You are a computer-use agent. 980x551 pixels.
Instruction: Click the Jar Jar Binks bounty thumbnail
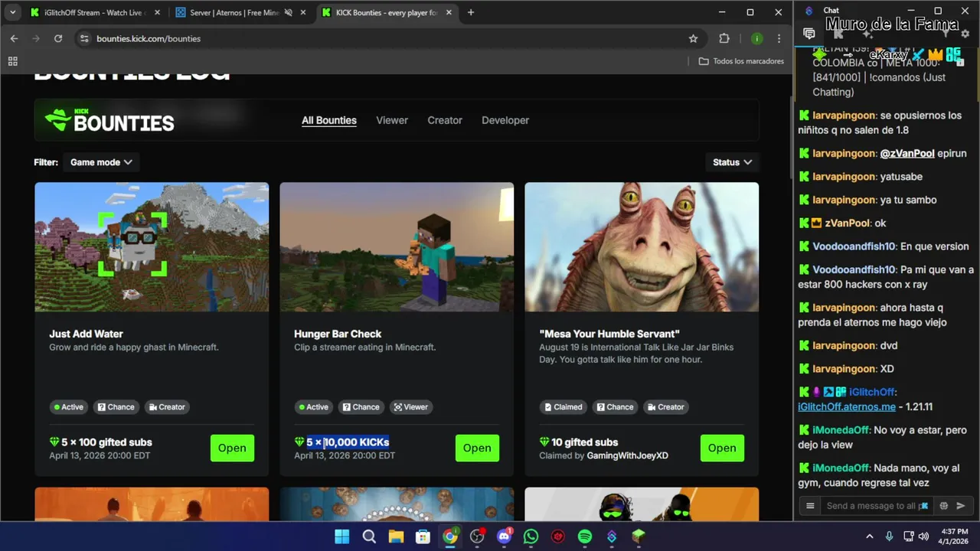tap(642, 246)
